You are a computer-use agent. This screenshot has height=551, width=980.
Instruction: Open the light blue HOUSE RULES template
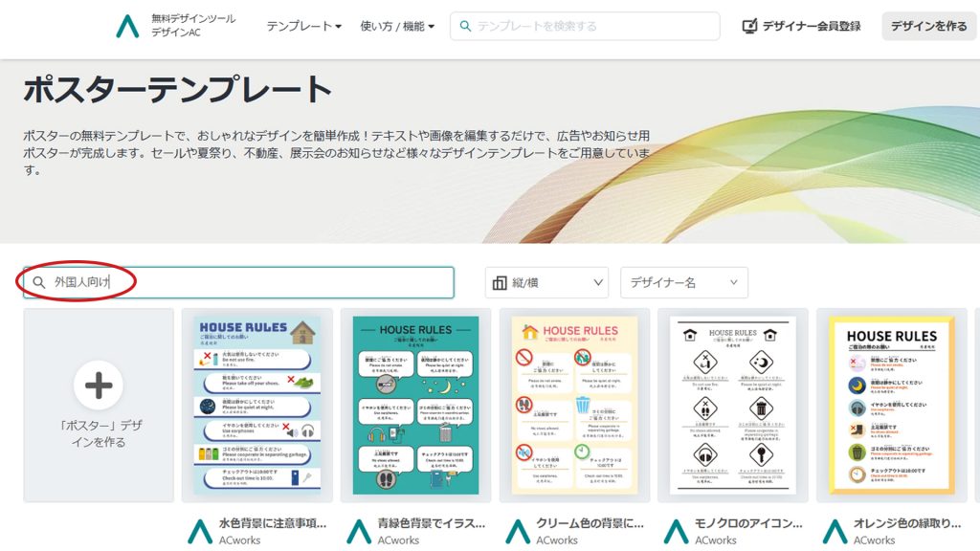[257, 406]
